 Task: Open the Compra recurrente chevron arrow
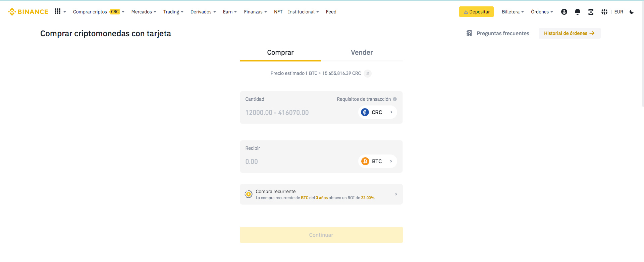click(396, 194)
